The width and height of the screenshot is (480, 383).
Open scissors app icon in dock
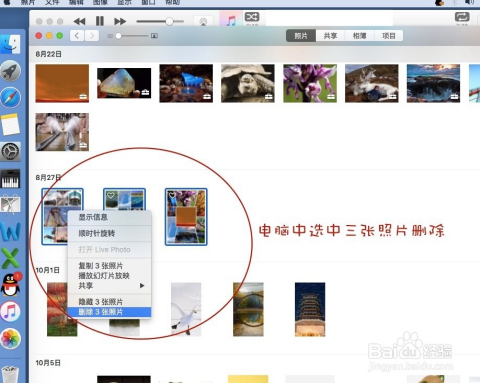(10, 205)
